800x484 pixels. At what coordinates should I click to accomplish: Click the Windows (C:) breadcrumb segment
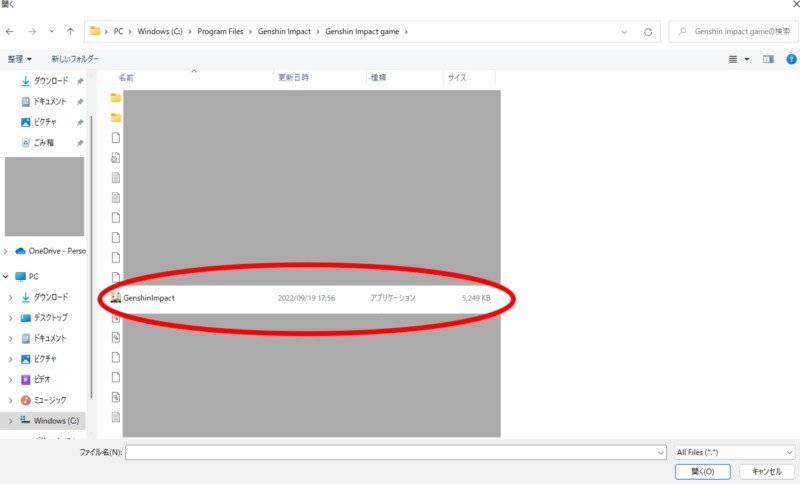pyautogui.click(x=160, y=32)
